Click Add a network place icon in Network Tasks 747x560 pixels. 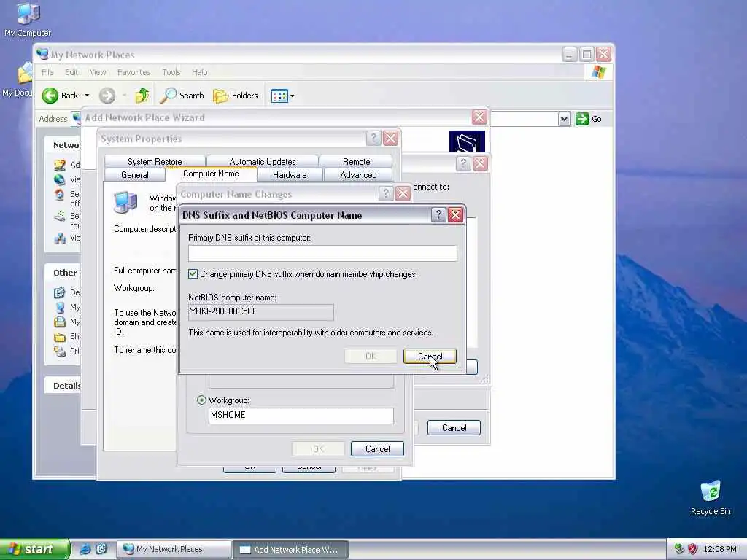pos(60,165)
